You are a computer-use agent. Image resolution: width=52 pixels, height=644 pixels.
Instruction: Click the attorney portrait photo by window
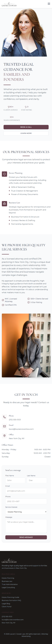click(x=26, y=345)
